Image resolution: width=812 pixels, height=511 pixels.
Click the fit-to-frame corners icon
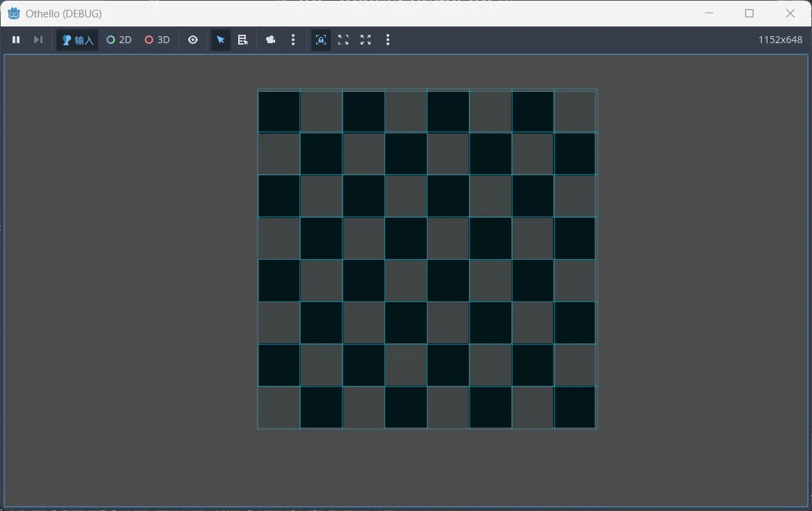(343, 40)
